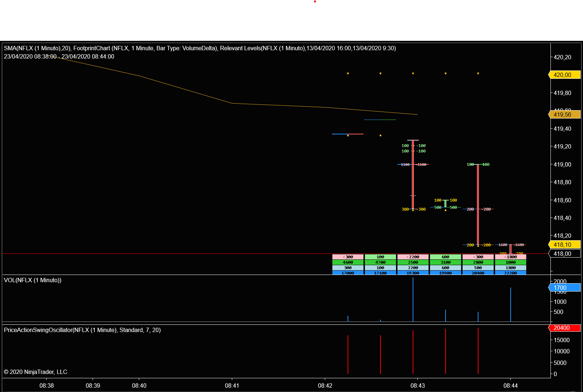Image resolution: width=583 pixels, height=392 pixels.
Task: Click the tallest blue volume bar
Action: (x=413, y=300)
